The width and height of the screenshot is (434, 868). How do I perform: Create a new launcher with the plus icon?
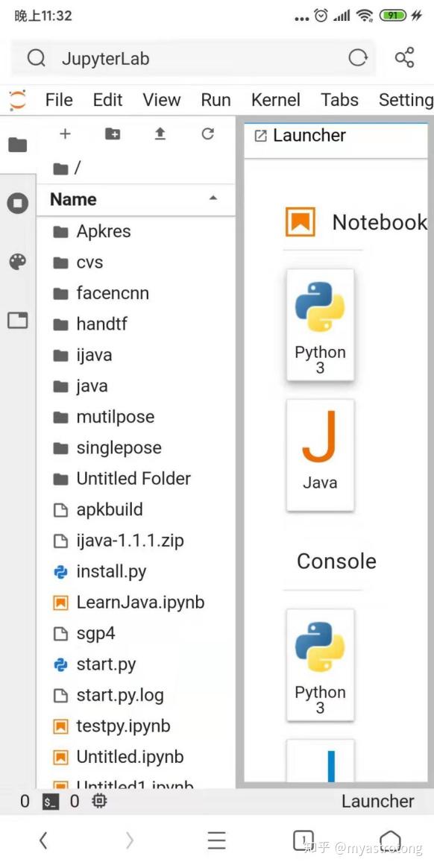(x=65, y=135)
